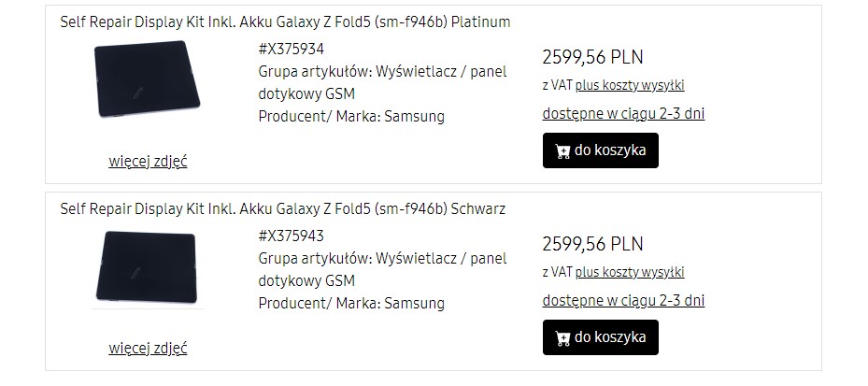Viewport: 868px width, 386px height.
Task: Add the Platinum Display Kit to cart
Action: [x=600, y=150]
